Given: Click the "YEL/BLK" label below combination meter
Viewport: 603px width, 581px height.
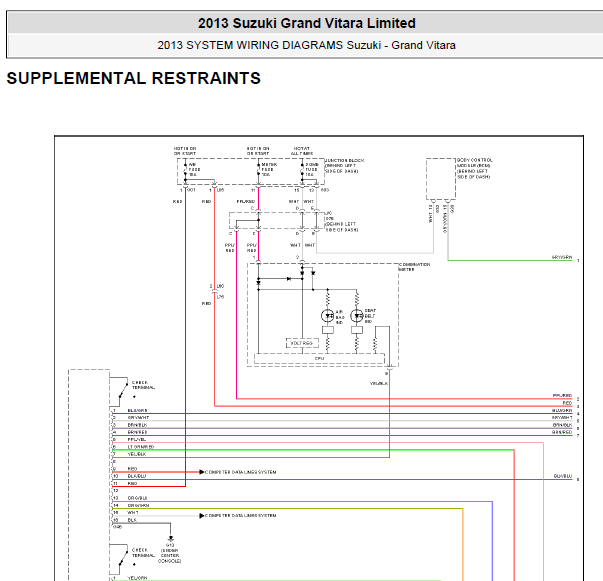Looking at the screenshot, I should [x=379, y=383].
